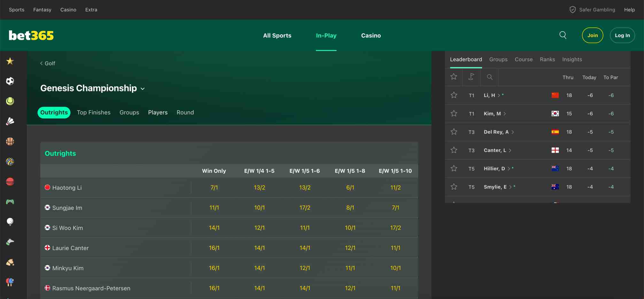Open the leaderboard player search icon
Screen dimensions: 644x299
489,77
